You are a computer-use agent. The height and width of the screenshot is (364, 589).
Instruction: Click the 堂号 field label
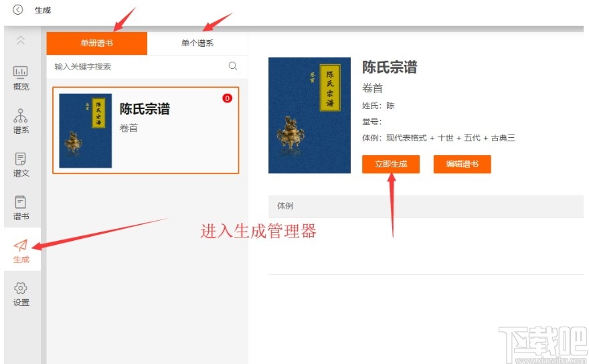[x=371, y=122]
